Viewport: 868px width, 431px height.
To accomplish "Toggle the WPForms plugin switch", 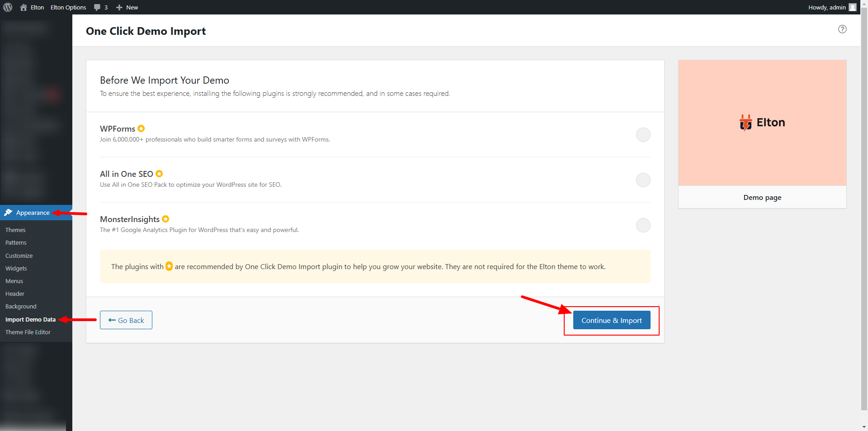I will coord(643,135).
